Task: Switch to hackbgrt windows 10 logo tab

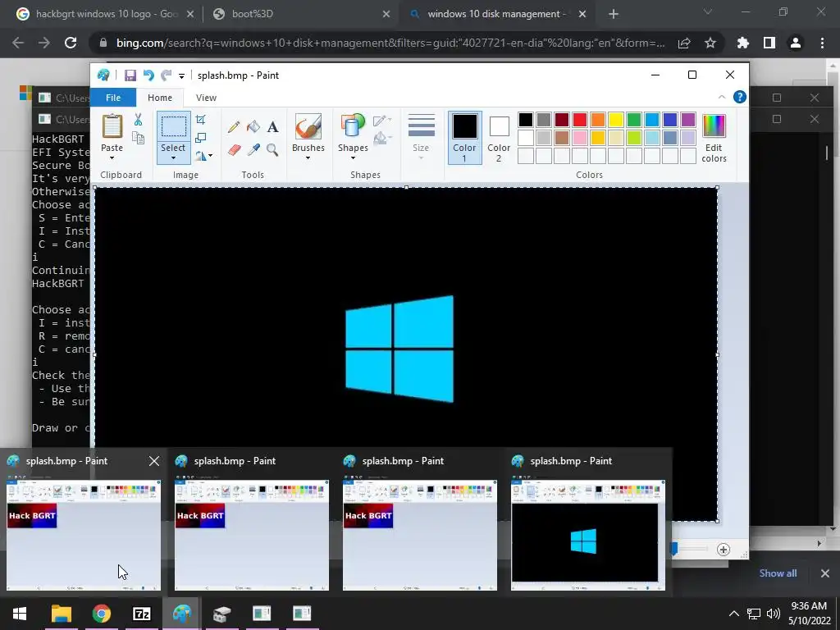Action: click(x=107, y=14)
